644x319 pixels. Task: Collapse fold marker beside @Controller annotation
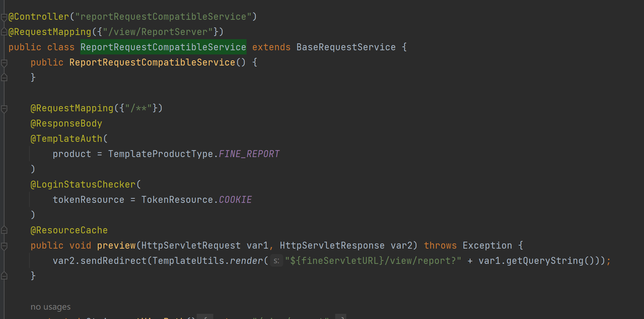[4, 17]
